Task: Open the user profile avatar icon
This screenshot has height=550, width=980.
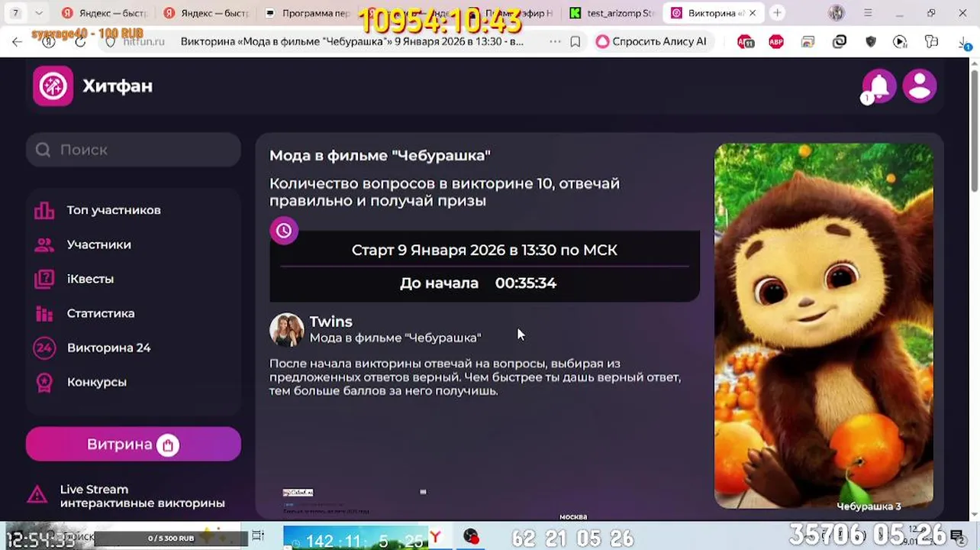Action: pos(920,86)
